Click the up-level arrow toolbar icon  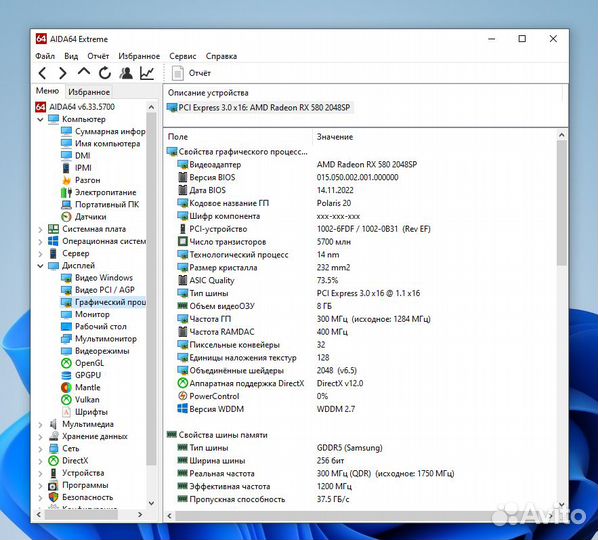click(x=84, y=72)
